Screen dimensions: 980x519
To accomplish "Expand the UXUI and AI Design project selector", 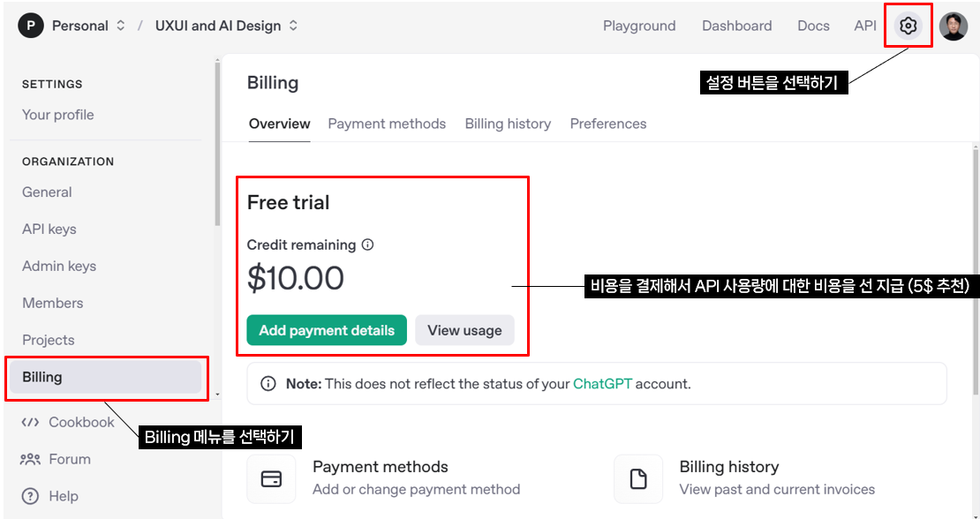I will (x=227, y=26).
